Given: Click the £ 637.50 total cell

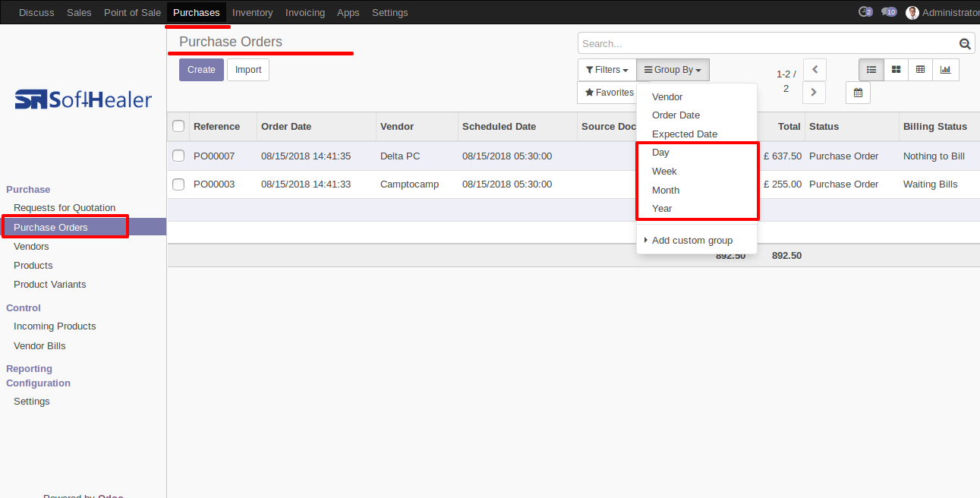Looking at the screenshot, I should [781, 156].
